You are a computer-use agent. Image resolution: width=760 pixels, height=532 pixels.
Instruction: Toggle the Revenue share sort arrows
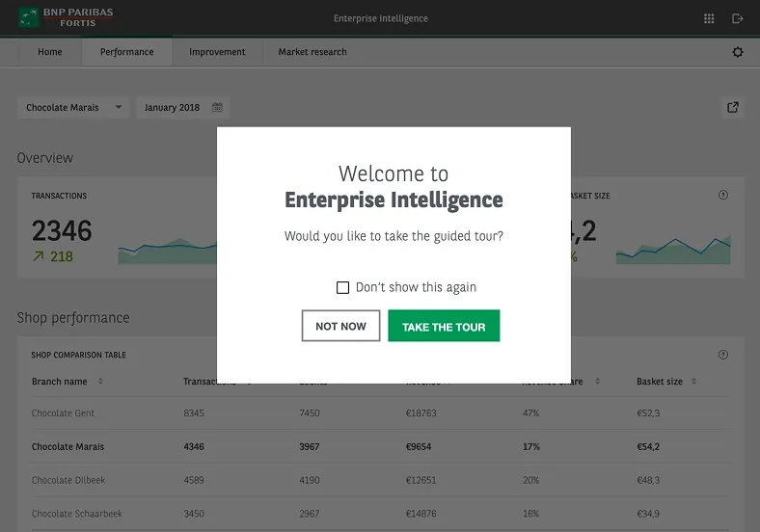point(597,382)
